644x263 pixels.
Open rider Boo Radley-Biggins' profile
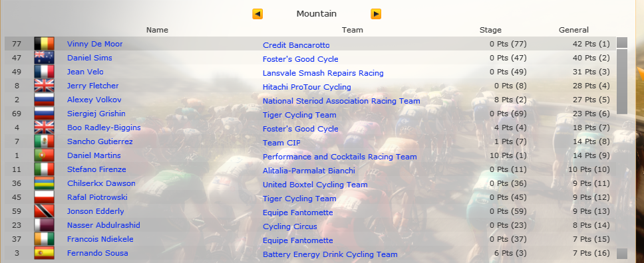pyautogui.click(x=104, y=128)
